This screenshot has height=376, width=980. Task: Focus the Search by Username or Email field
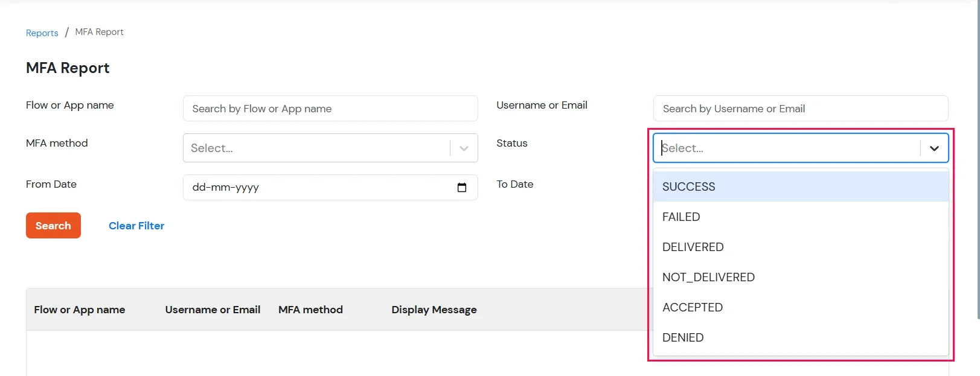click(801, 109)
